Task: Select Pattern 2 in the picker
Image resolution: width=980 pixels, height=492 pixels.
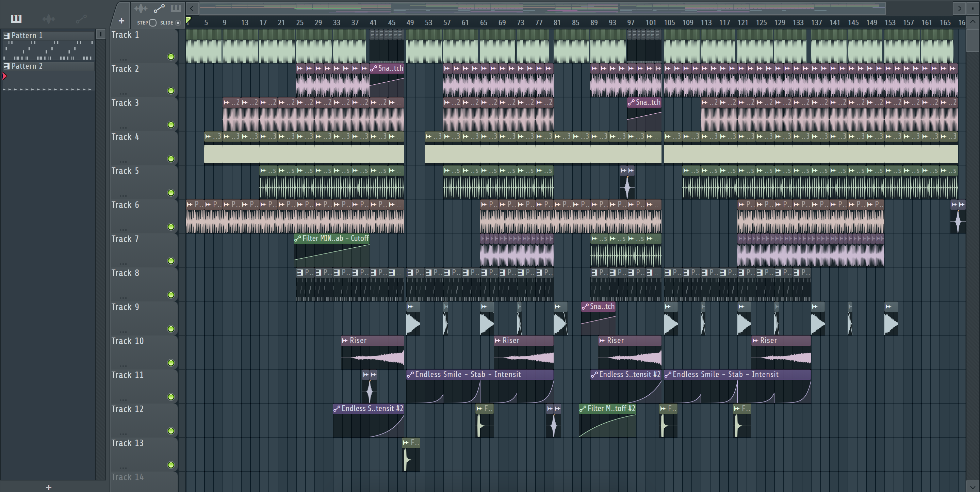Action: (x=48, y=66)
